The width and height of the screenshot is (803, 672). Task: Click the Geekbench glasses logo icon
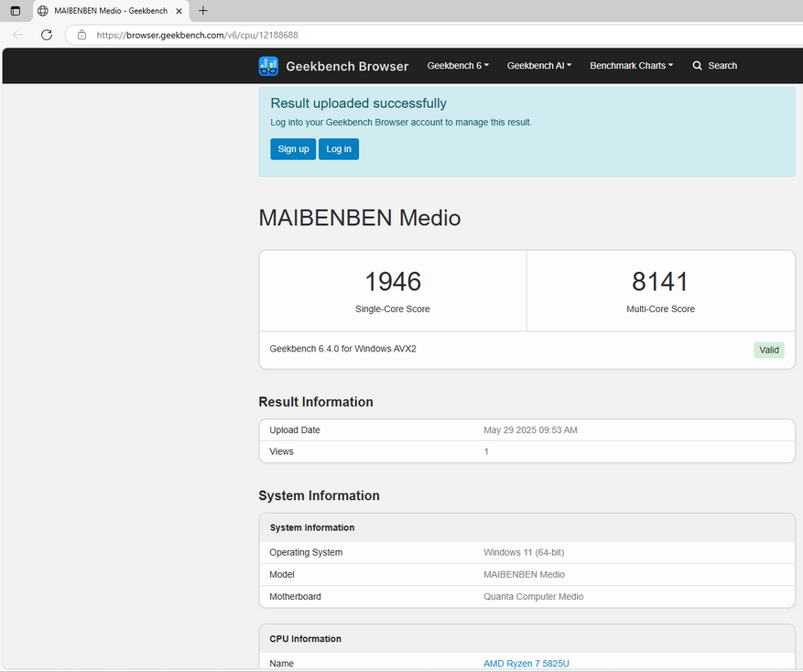(268, 66)
